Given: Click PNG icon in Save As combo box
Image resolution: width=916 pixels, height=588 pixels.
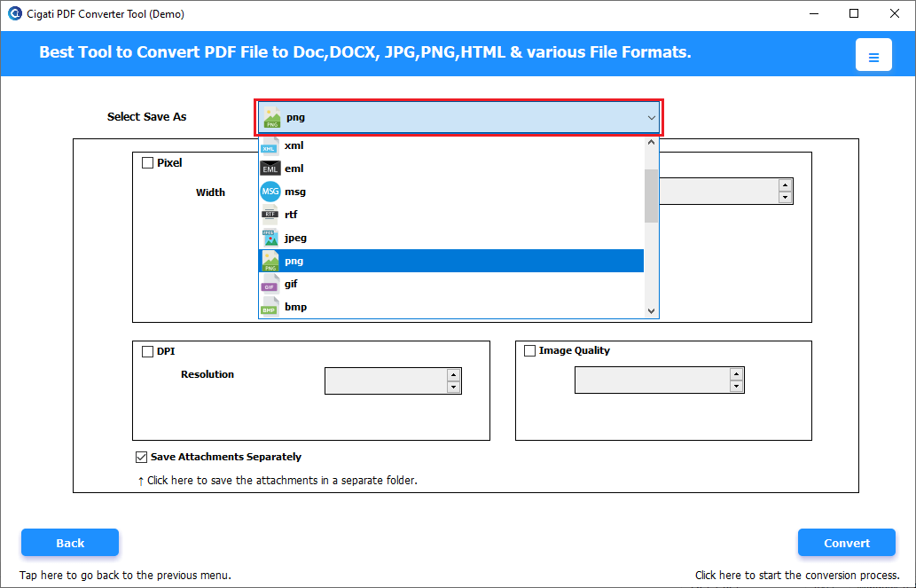Looking at the screenshot, I should coord(271,117).
